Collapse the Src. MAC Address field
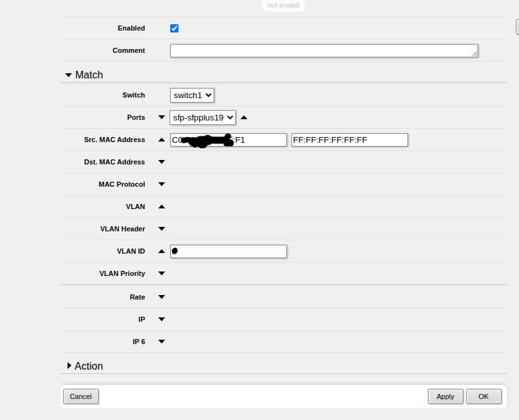Viewport: 519px width, 420px height. tap(161, 140)
